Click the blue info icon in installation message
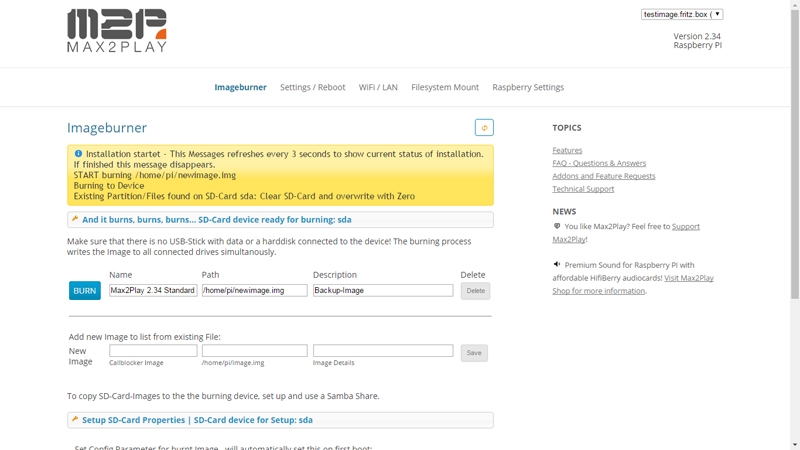This screenshot has width=800, height=450. point(78,154)
